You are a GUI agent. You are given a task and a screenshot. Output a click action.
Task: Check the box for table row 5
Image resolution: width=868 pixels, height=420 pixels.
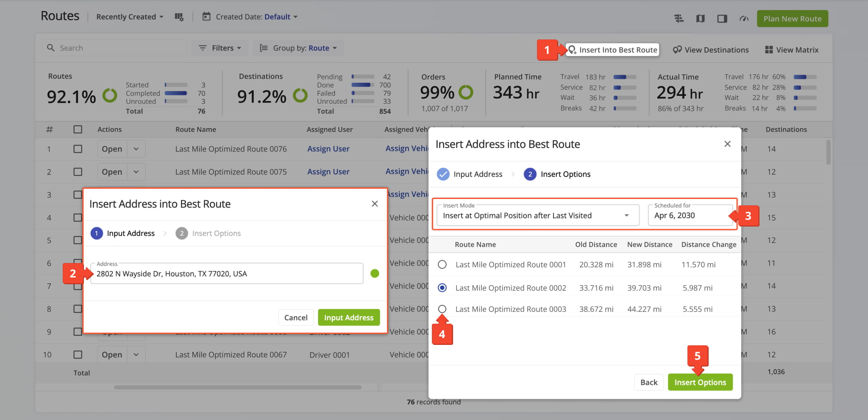(78, 240)
